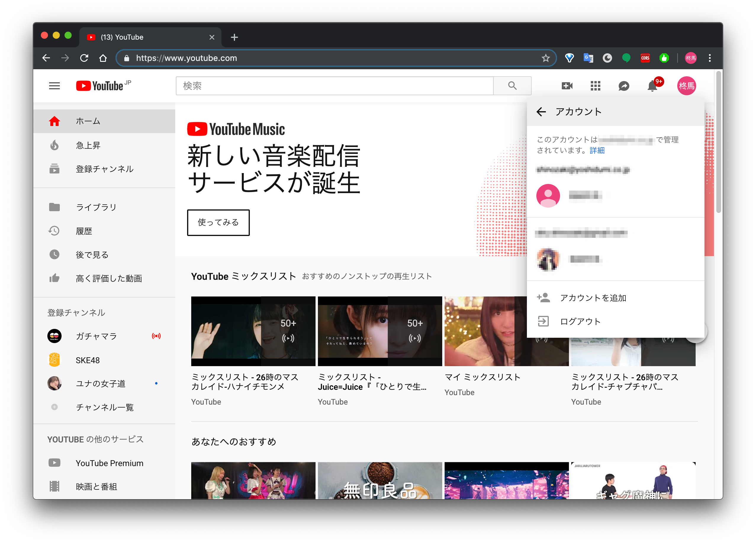Open 登録チャンネル in the top sidebar
The width and height of the screenshot is (756, 543).
pos(104,169)
